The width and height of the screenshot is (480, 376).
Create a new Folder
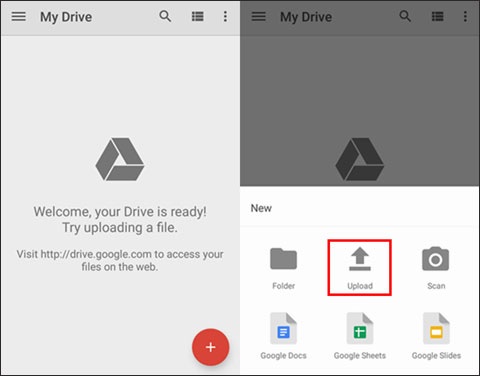click(x=283, y=268)
